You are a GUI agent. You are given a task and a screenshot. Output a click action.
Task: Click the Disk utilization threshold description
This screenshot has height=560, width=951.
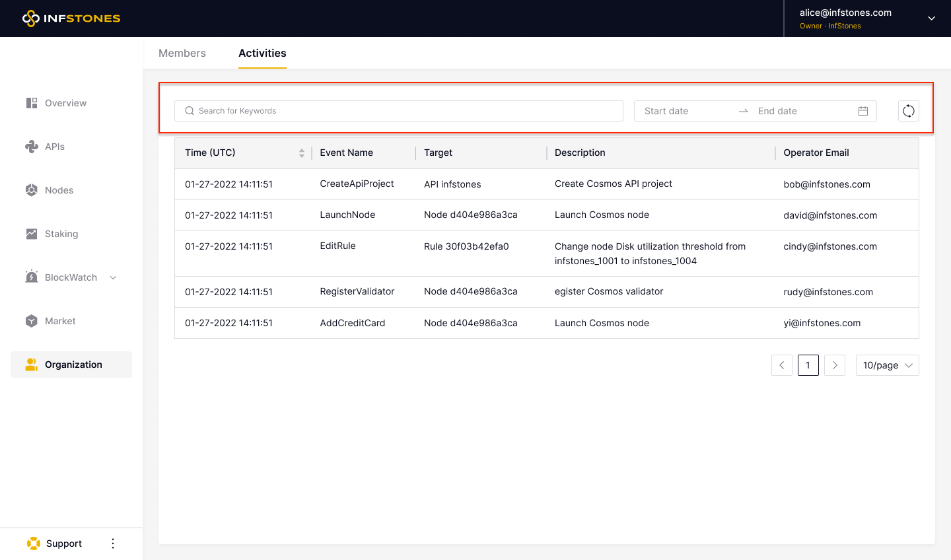point(650,254)
